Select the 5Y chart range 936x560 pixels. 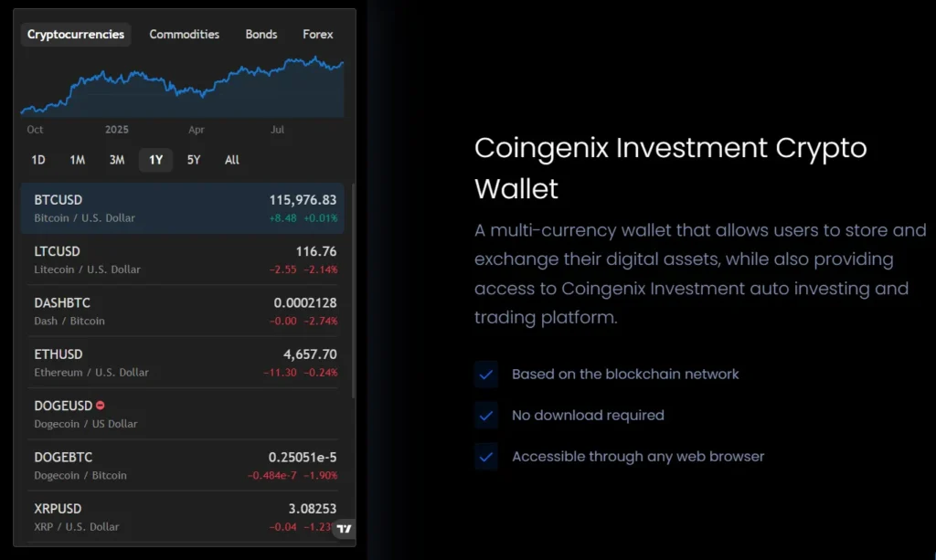point(194,160)
